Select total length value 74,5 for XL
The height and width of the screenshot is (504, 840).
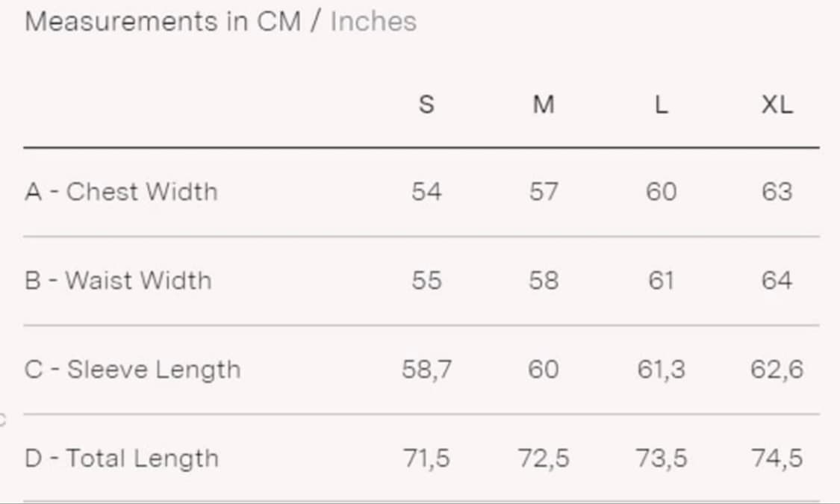777,458
